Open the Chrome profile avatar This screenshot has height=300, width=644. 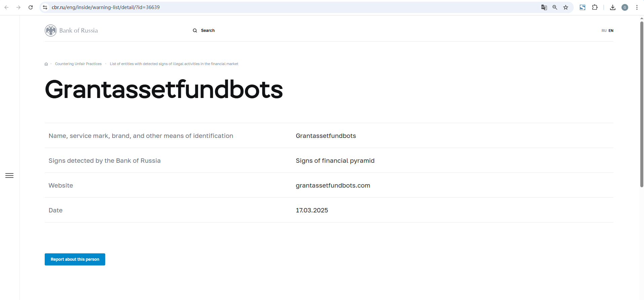625,7
